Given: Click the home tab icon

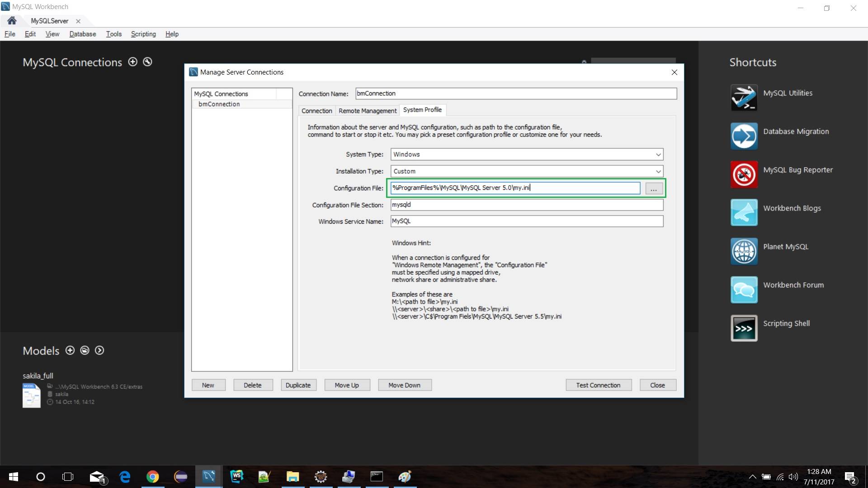Looking at the screenshot, I should 12,21.
